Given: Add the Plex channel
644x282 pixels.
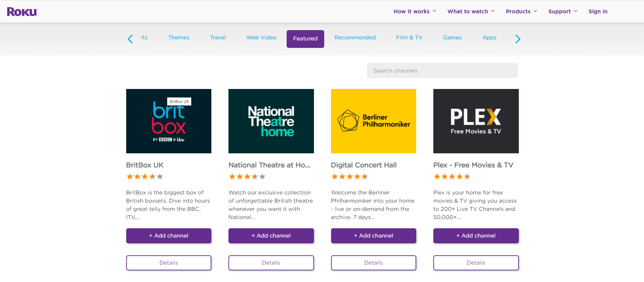Looking at the screenshot, I should [x=476, y=236].
